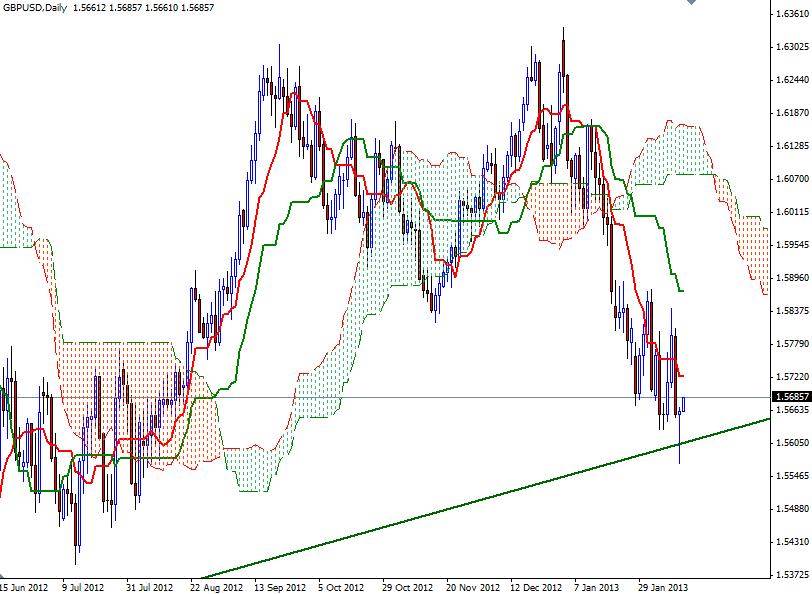Select the gray triangle above the chart

[x=689, y=5]
